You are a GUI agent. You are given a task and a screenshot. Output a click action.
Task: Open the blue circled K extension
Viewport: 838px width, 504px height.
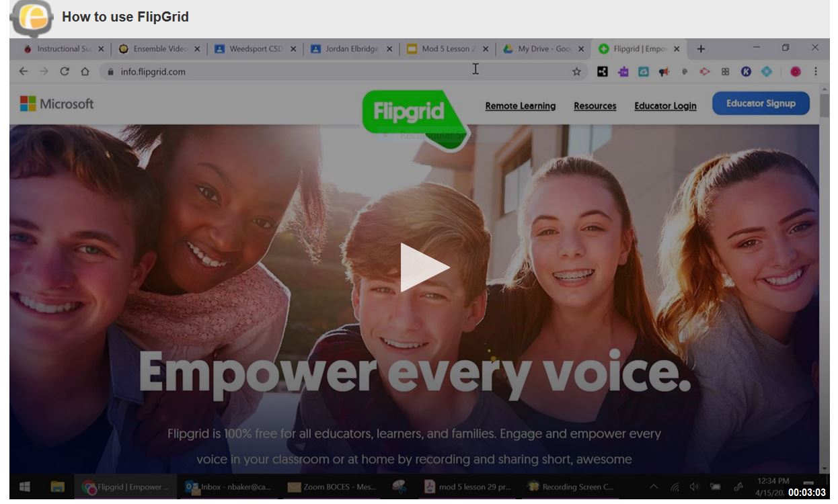[746, 71]
